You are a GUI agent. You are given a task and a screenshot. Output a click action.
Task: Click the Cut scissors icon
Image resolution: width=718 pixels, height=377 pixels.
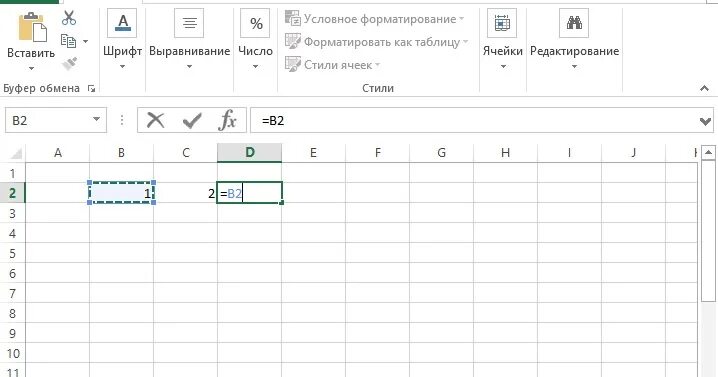(x=69, y=18)
